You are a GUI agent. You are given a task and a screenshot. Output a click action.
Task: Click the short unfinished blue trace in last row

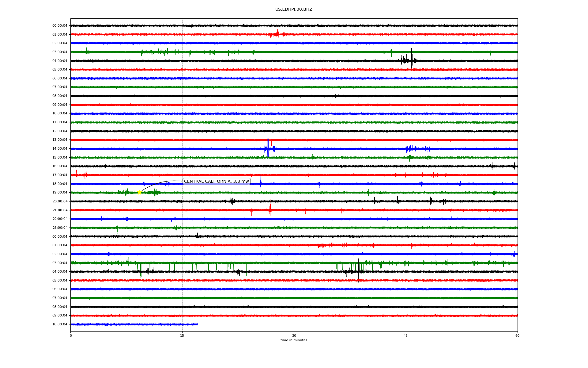134,324
